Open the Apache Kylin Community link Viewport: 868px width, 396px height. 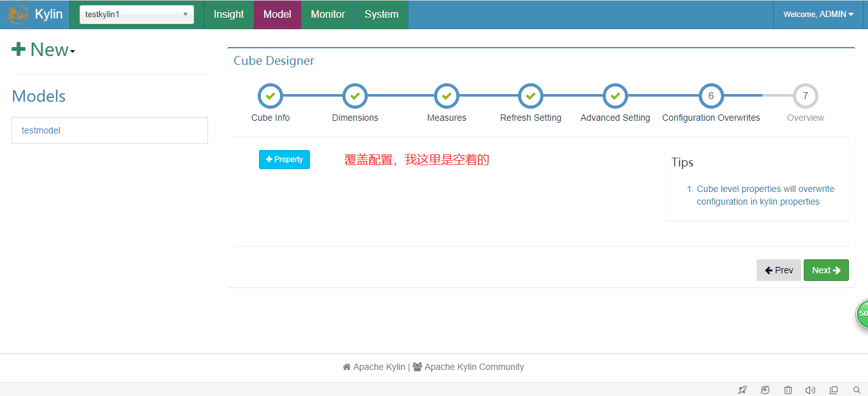[468, 367]
